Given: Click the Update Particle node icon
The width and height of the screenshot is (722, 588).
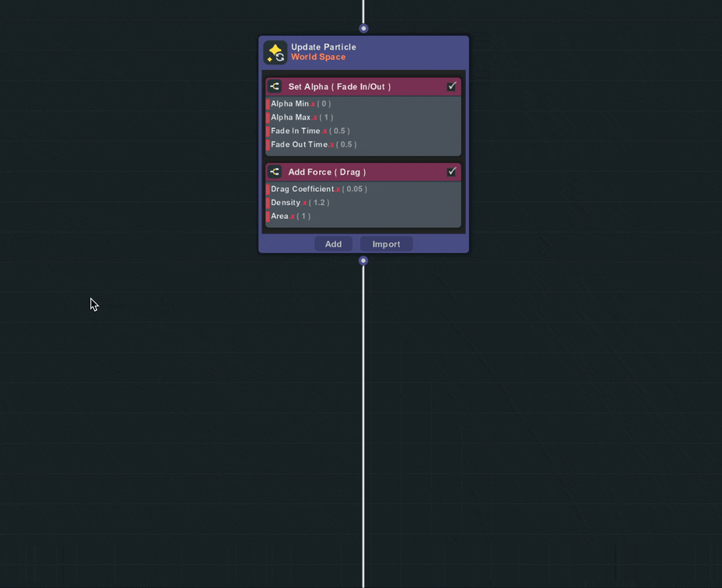Looking at the screenshot, I should [275, 53].
